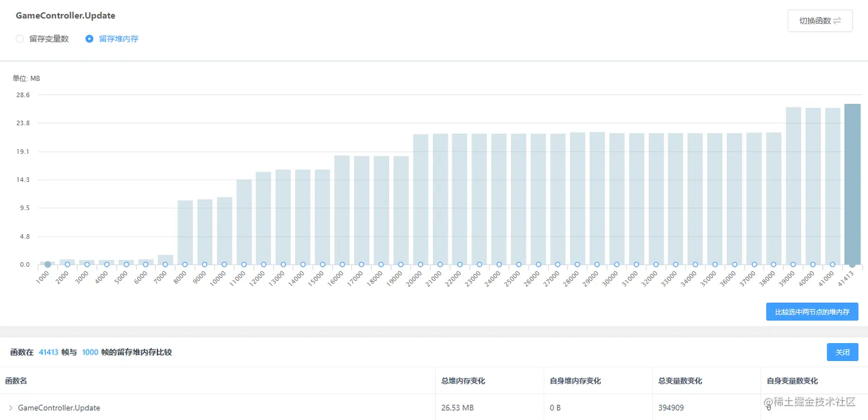Close the comparison panel with 关闭
Viewport: 868px width, 420px height.
click(842, 352)
